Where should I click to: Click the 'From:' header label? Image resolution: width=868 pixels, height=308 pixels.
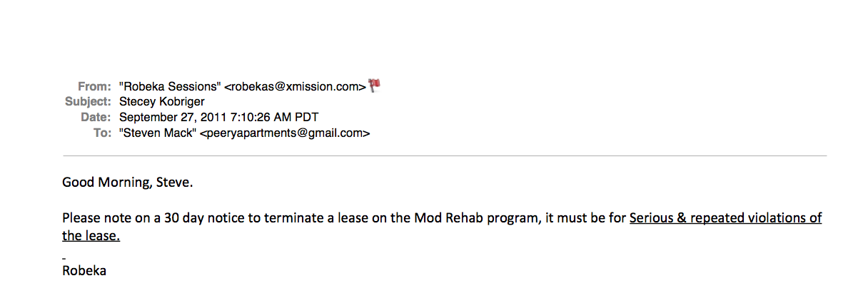[94, 86]
